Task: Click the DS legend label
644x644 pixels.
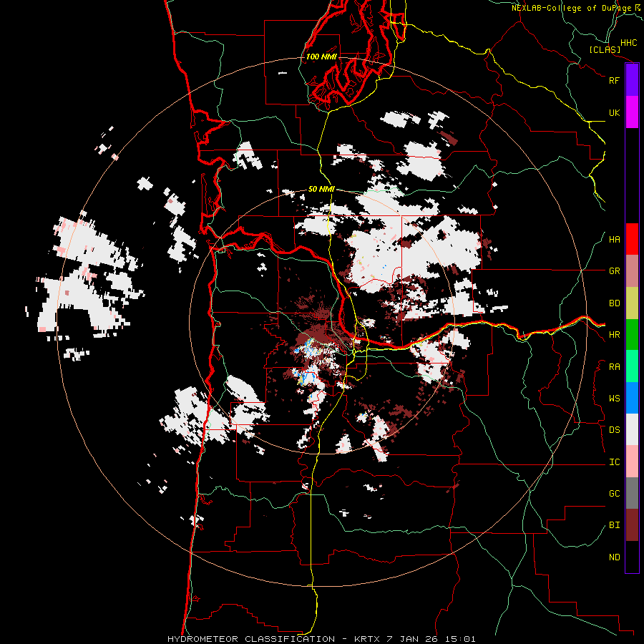Action: 614,430
